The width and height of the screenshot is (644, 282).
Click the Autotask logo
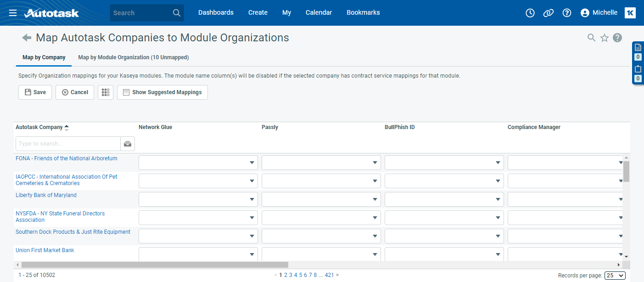51,13
